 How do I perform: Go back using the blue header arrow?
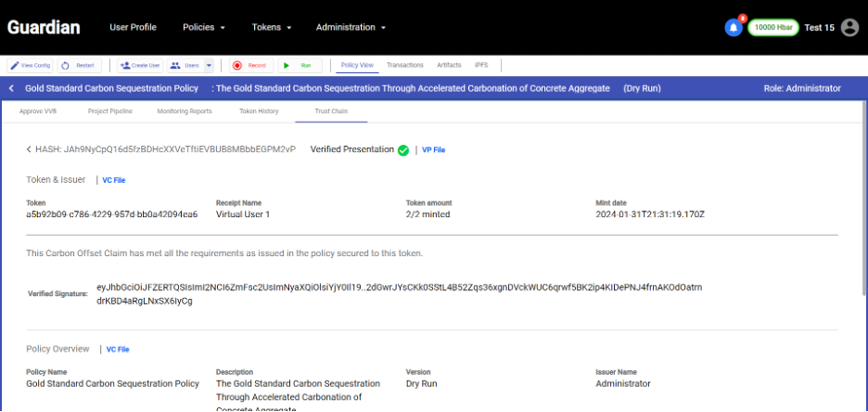[x=11, y=88]
